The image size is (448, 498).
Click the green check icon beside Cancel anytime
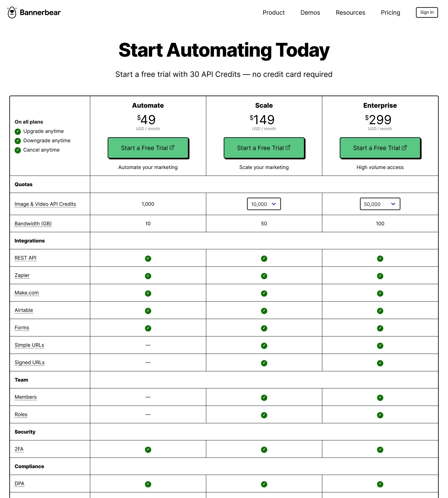click(x=18, y=150)
